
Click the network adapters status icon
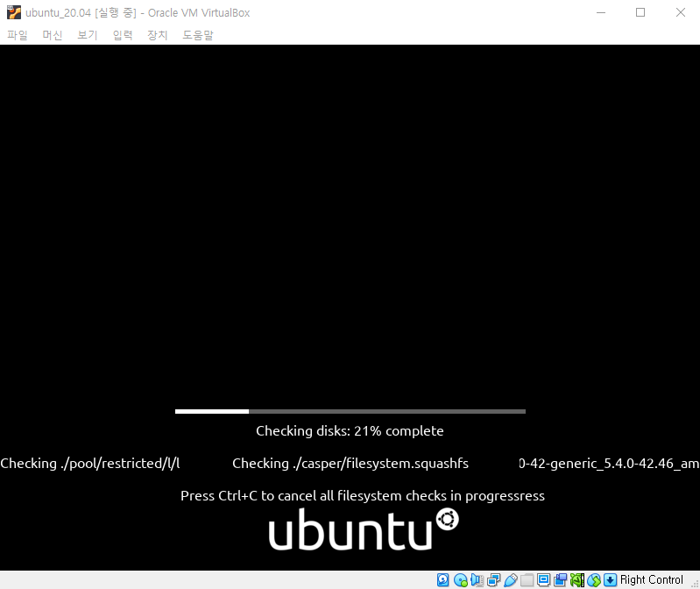[x=494, y=579]
